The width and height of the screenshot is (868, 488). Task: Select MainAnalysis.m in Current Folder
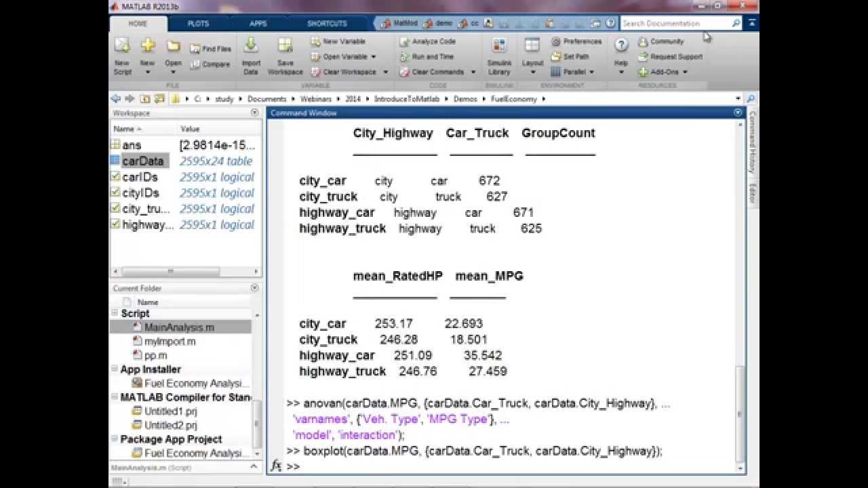pos(180,327)
